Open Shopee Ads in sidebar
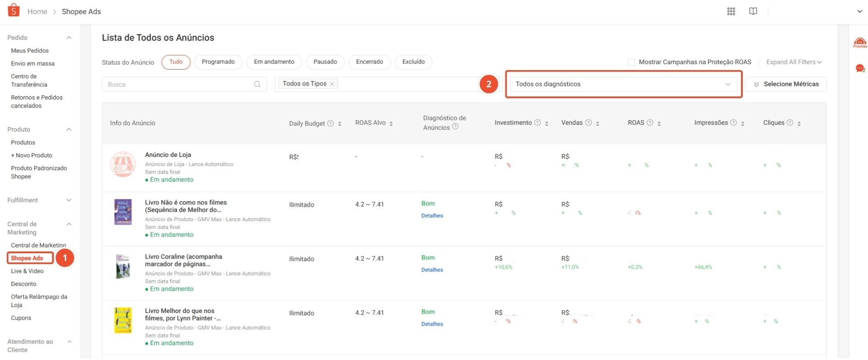This screenshot has height=360, width=868. point(27,258)
